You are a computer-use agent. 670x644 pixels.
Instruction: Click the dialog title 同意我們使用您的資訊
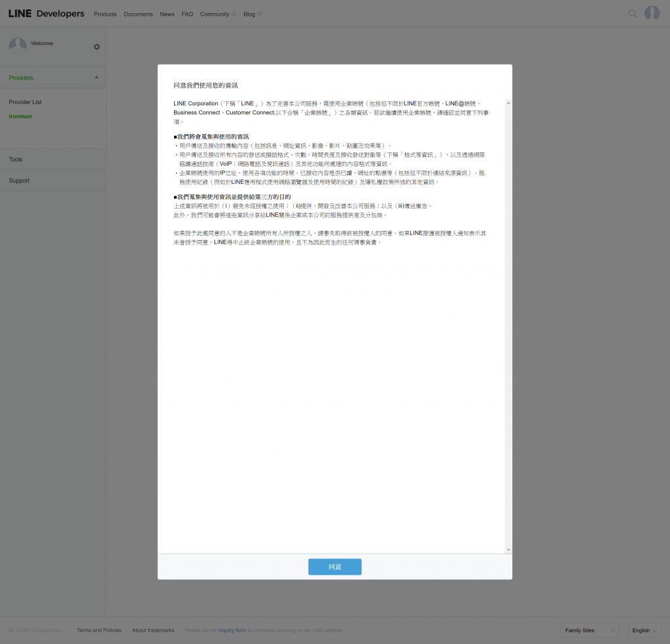[x=205, y=86]
